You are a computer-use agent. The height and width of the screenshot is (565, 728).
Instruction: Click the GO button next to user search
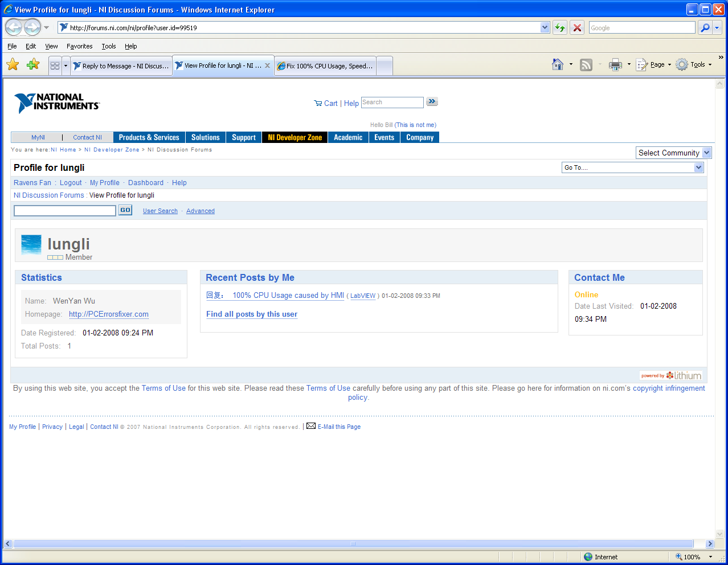125,210
